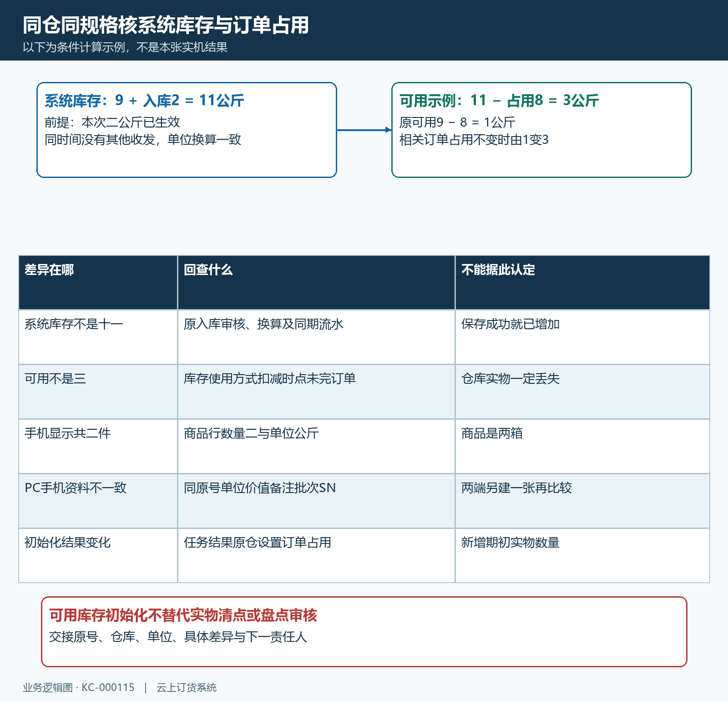Click the column header 回查什么
Screen dimensions: 728x701
pyautogui.click(x=316, y=283)
